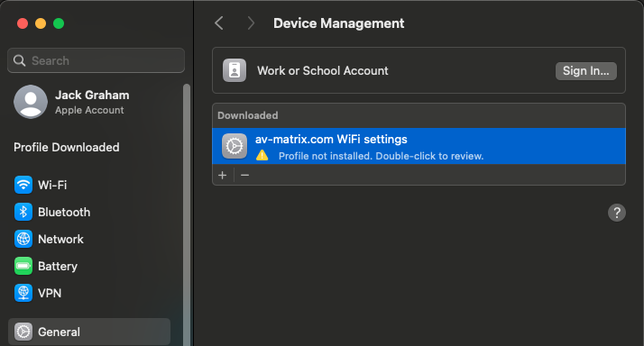Click the Work or School Account label

(x=322, y=70)
